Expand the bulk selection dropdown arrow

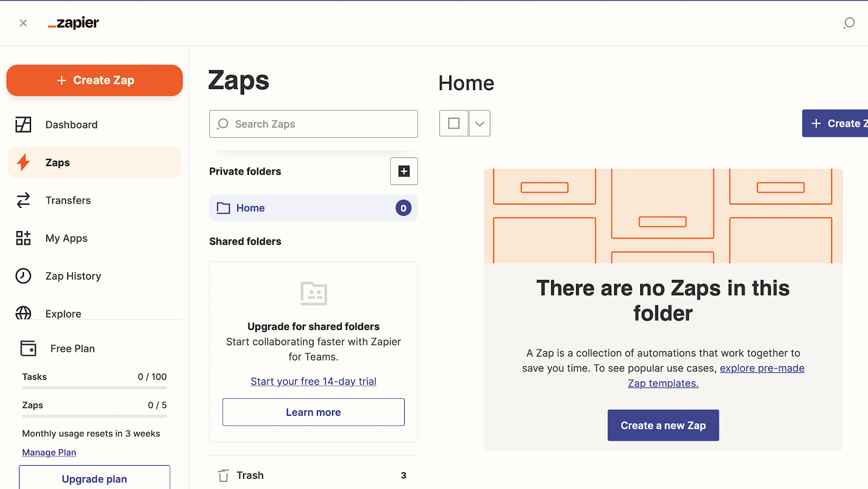[x=480, y=123]
